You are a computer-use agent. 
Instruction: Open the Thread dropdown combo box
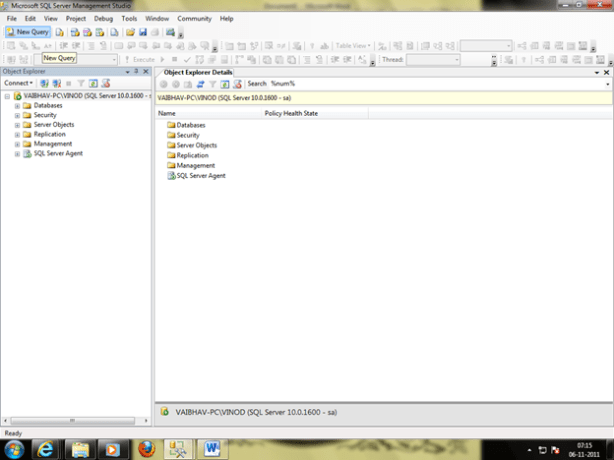tap(433, 59)
